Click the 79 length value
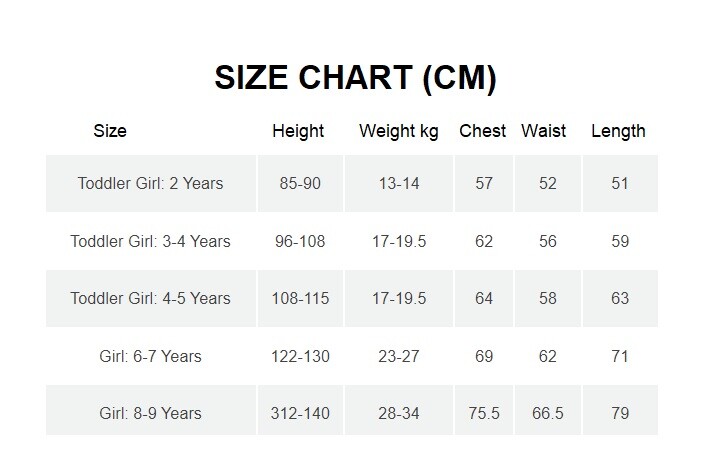The image size is (707, 449). click(620, 413)
